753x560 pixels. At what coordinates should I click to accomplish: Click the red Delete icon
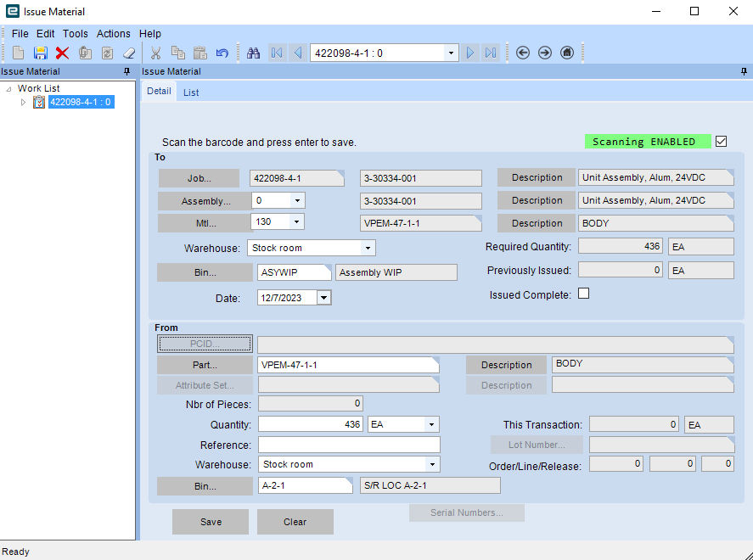point(60,53)
